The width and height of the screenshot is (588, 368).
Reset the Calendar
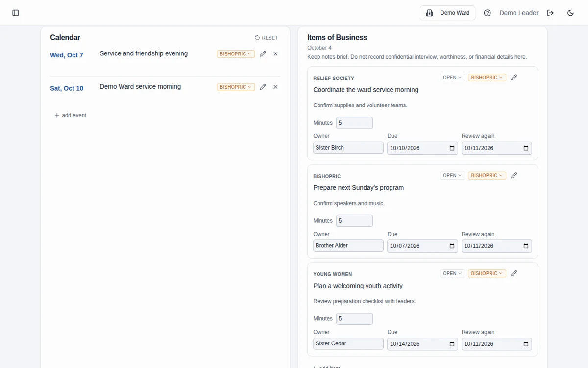tap(266, 38)
